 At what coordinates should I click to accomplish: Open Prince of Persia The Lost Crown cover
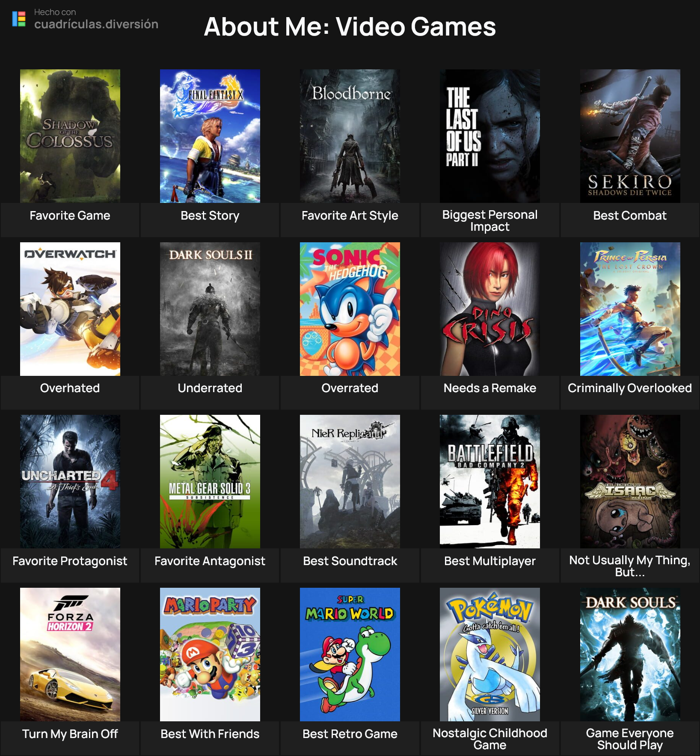point(630,309)
